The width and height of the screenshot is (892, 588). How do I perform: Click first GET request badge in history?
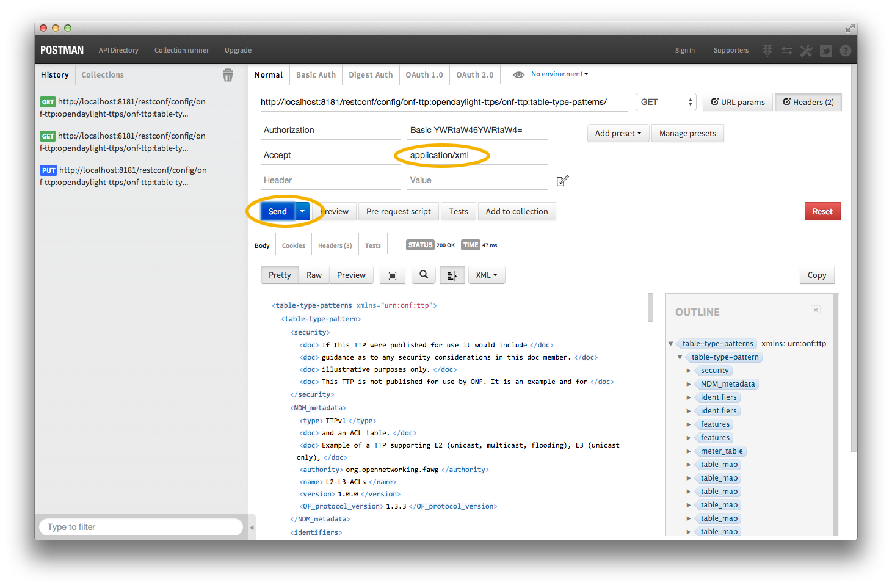pyautogui.click(x=48, y=102)
